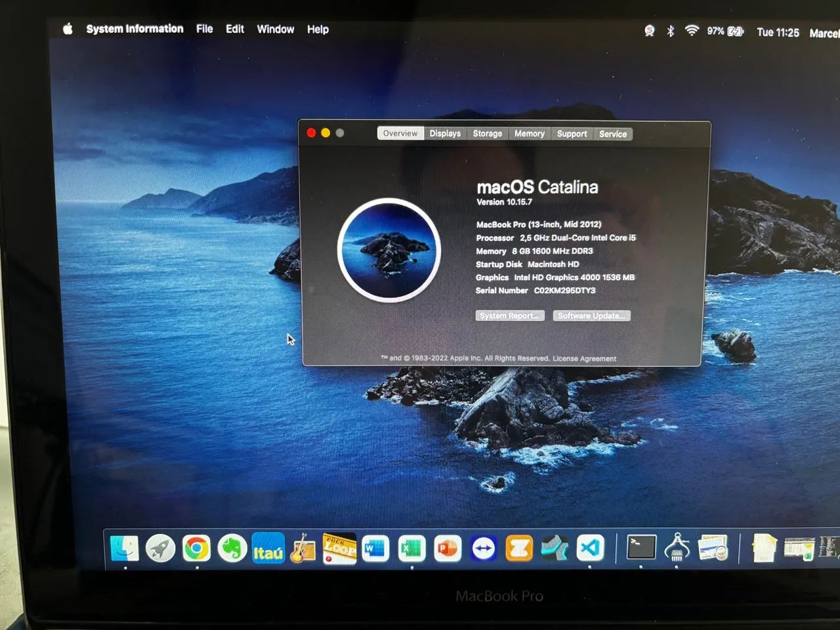Click the Apple menu logo
The image size is (840, 630).
pos(68,29)
